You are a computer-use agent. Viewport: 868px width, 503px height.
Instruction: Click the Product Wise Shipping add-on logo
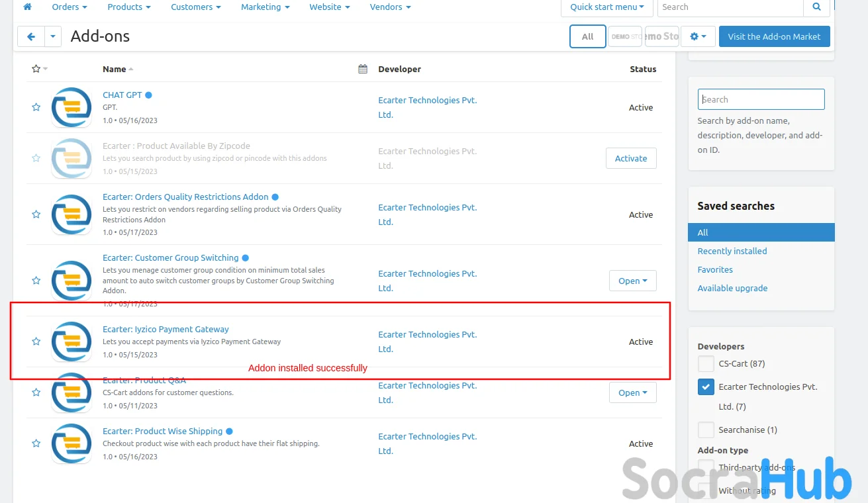coord(72,443)
